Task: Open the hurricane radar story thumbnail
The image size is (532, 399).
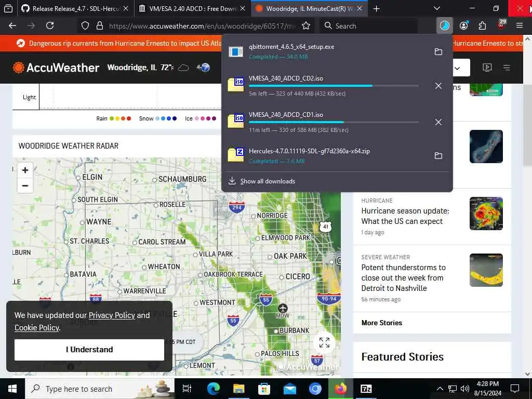Action: [486, 214]
